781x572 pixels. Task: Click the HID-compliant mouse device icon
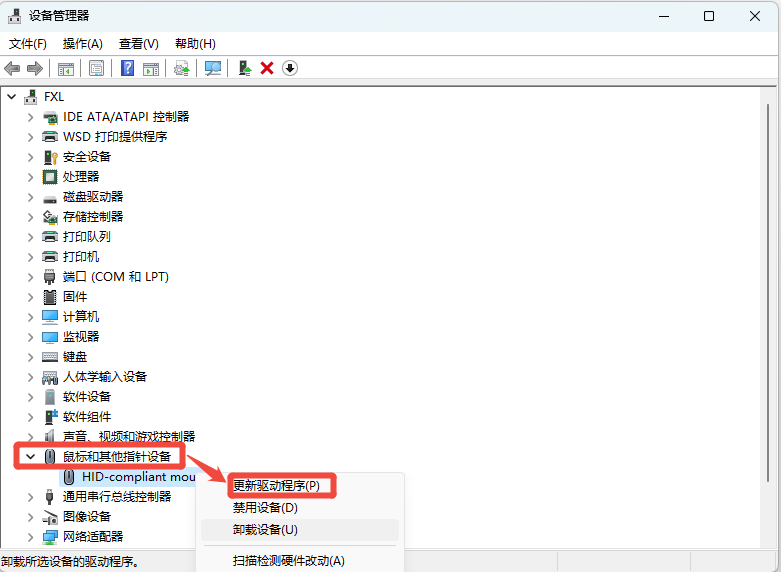[69, 477]
